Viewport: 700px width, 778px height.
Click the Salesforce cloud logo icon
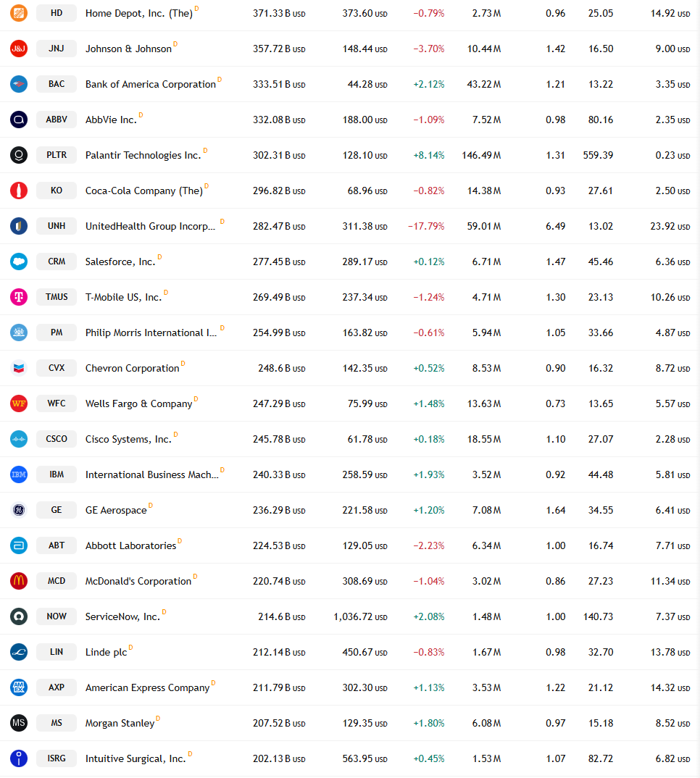point(19,262)
